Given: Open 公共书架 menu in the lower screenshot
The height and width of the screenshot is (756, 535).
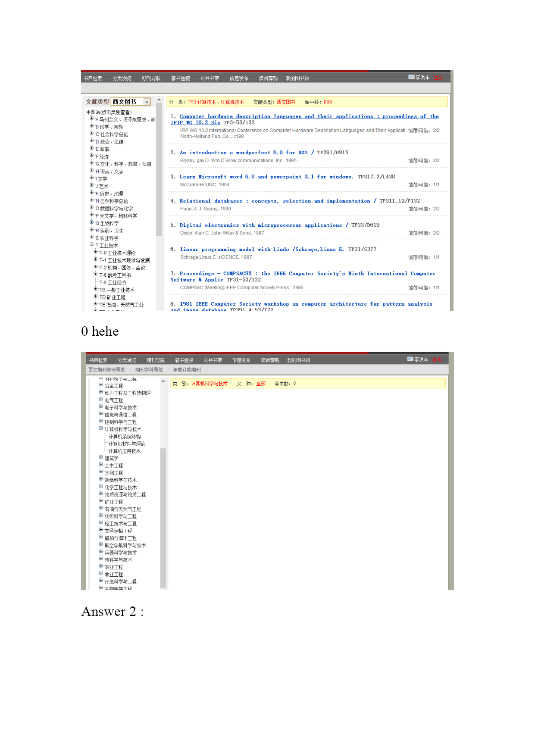Looking at the screenshot, I should [213, 360].
